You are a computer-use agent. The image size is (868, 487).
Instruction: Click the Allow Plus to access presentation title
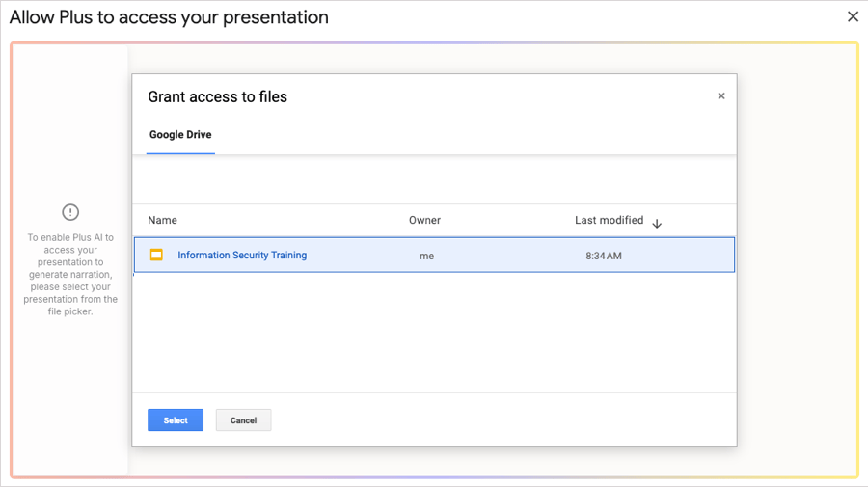[x=169, y=17]
